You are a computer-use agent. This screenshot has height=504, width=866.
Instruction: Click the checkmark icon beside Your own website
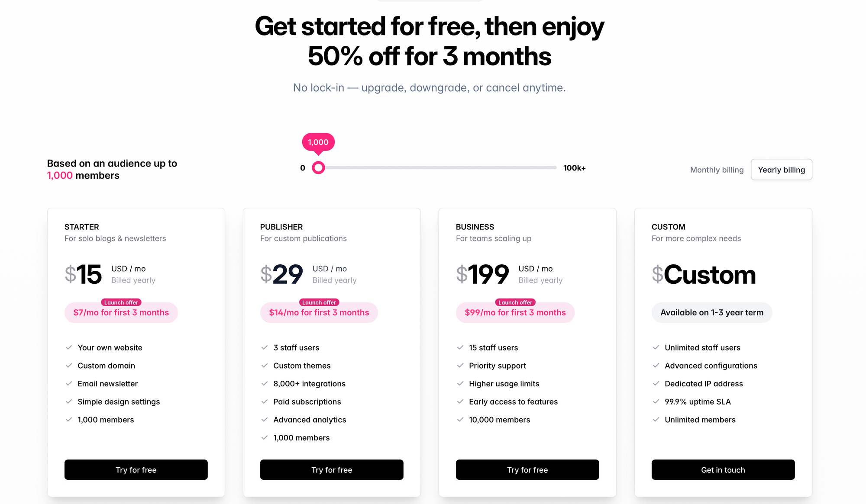pos(68,347)
